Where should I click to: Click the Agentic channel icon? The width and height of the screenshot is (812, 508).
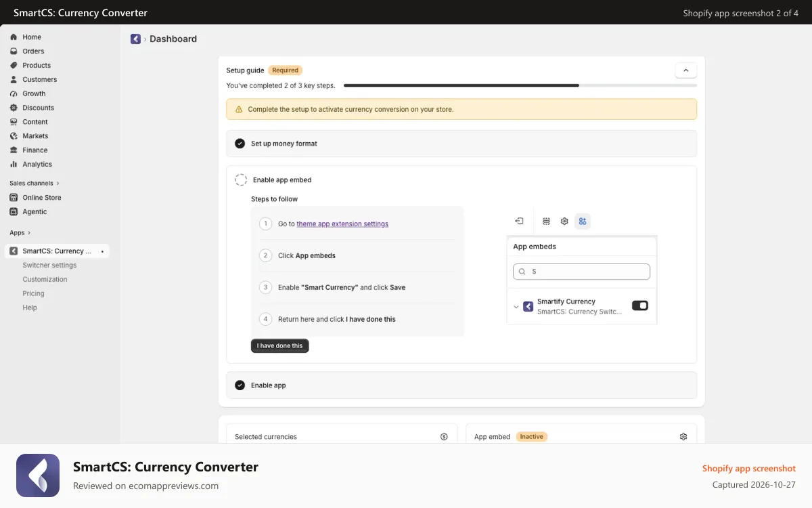point(14,212)
